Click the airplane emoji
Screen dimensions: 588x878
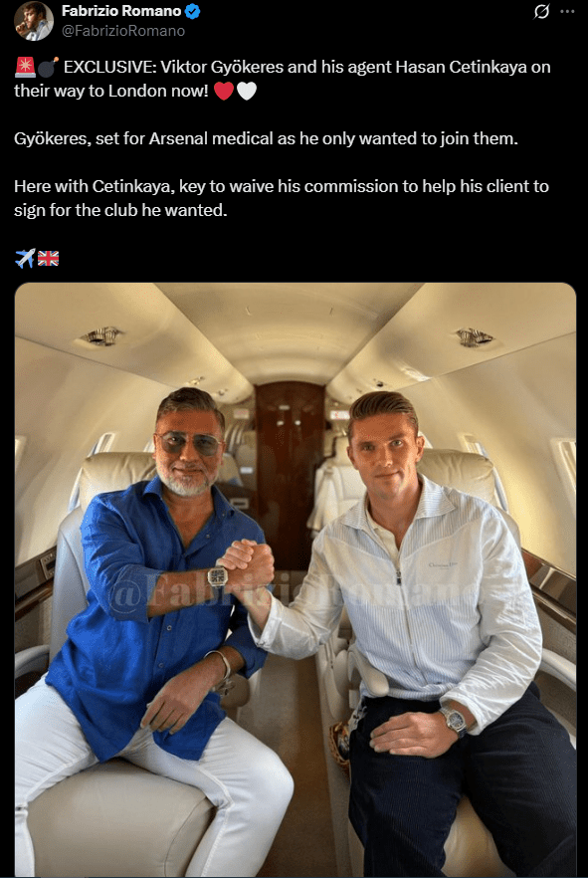coord(25,258)
